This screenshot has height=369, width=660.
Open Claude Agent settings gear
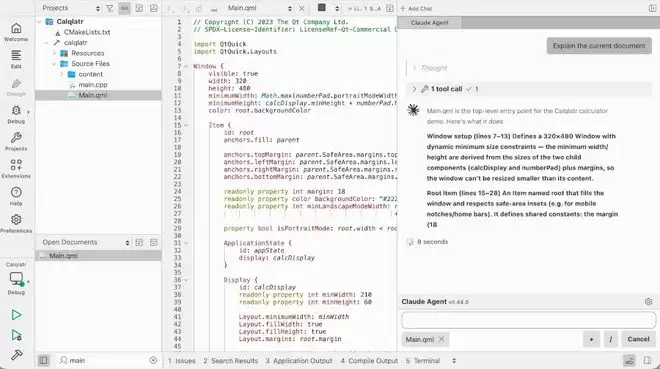pos(648,302)
